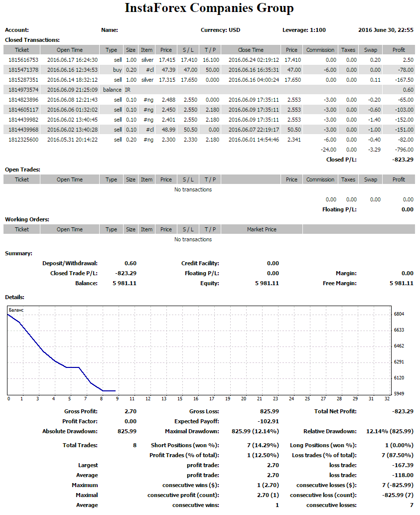
Task: Click the "Leverage: 1:100" text
Action: (304, 30)
